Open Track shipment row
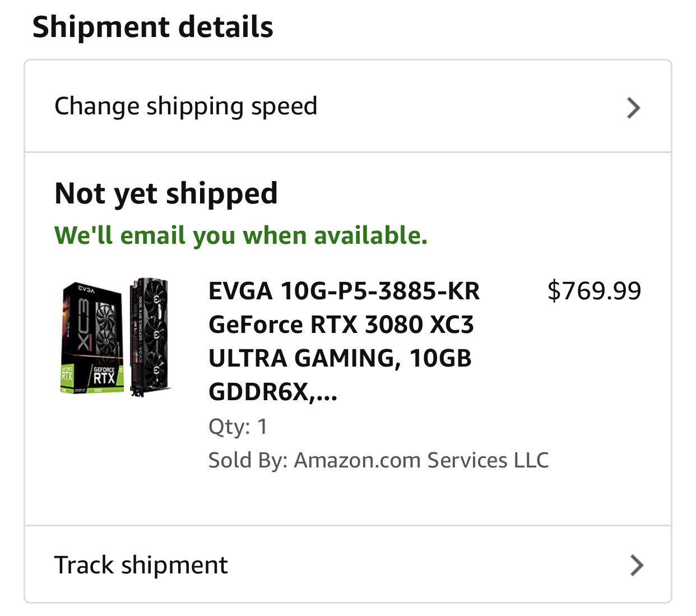696x616 pixels. coord(141,565)
